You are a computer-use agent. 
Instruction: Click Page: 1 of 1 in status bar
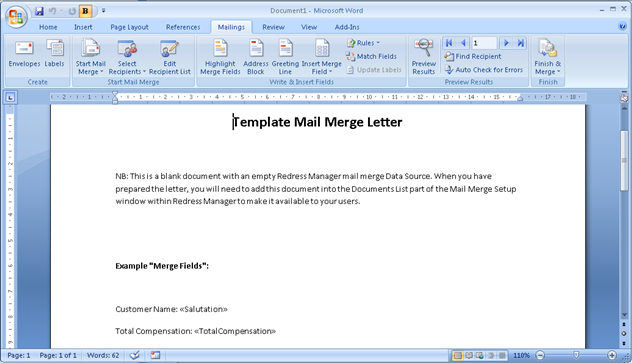[x=58, y=355]
